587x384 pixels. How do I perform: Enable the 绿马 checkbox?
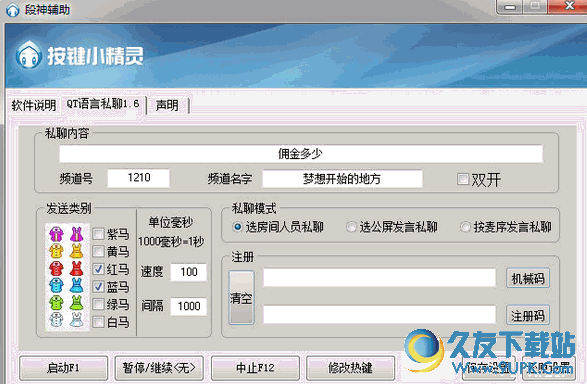pyautogui.click(x=98, y=304)
